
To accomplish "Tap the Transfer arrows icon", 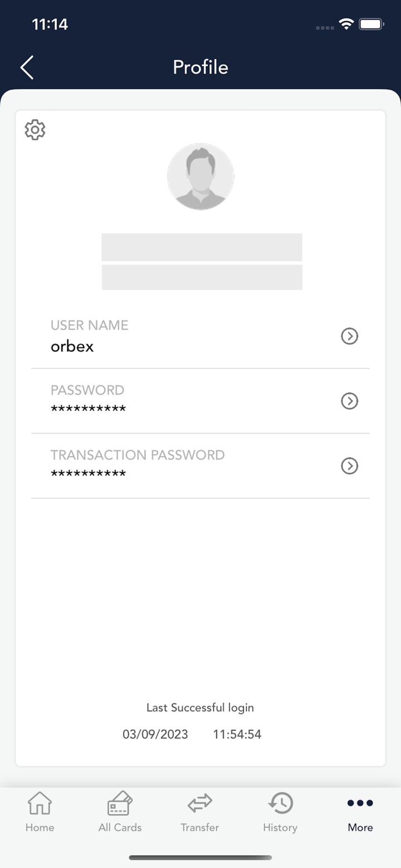I will [199, 804].
